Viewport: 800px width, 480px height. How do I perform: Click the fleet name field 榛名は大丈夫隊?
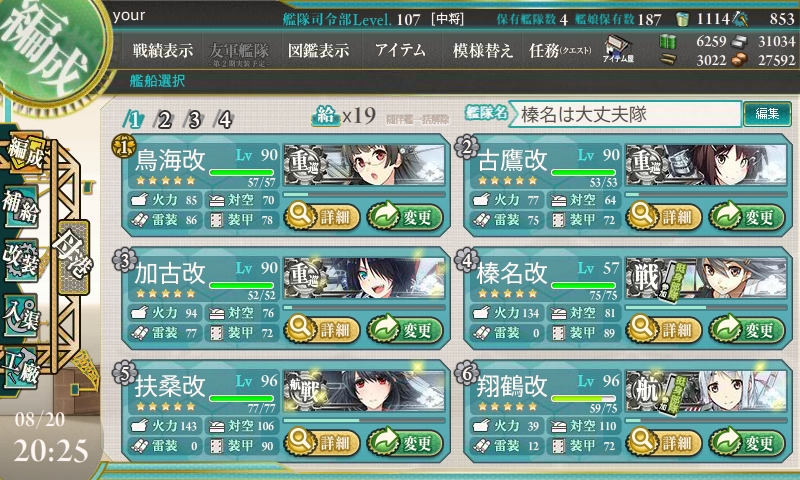626,114
